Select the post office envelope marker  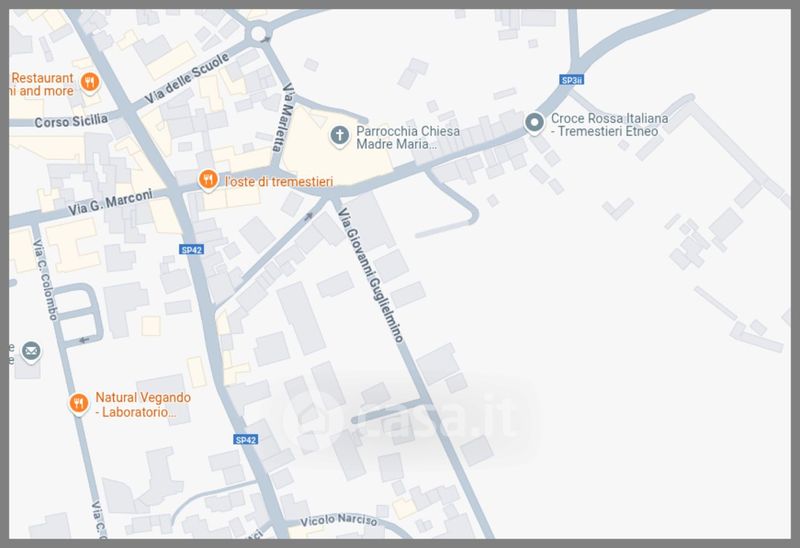[31, 352]
